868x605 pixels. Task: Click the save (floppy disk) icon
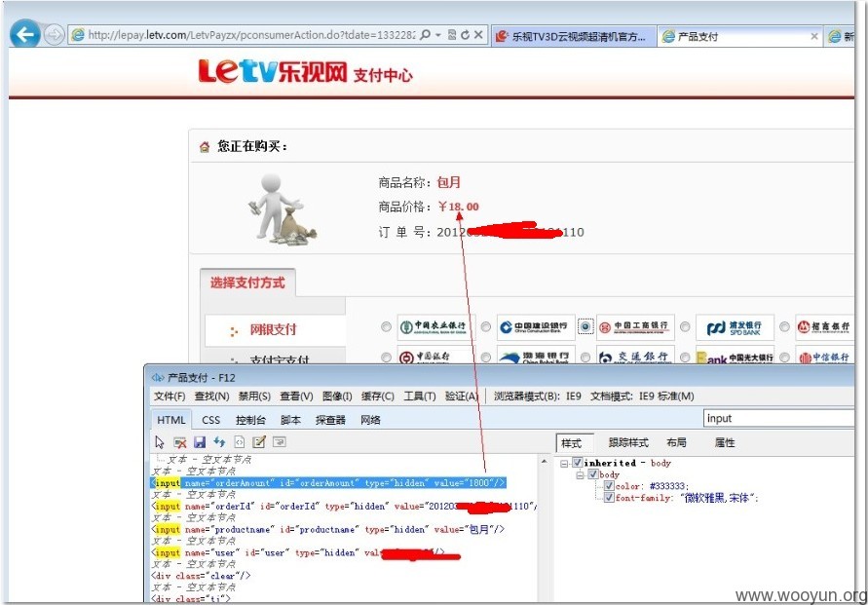200,442
